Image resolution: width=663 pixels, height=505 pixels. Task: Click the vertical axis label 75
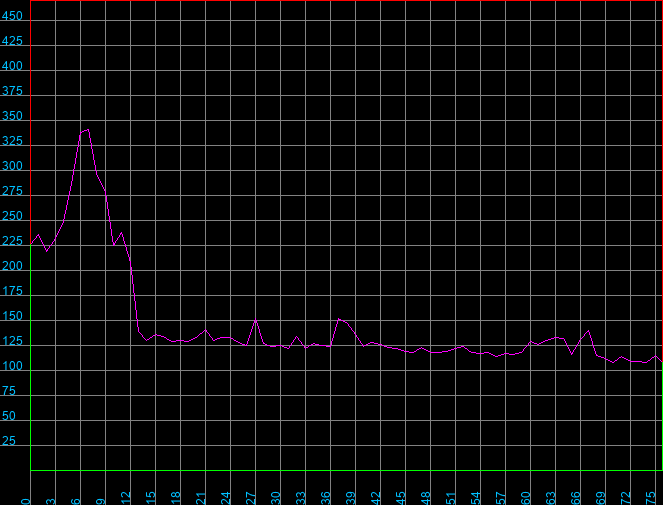click(9, 391)
